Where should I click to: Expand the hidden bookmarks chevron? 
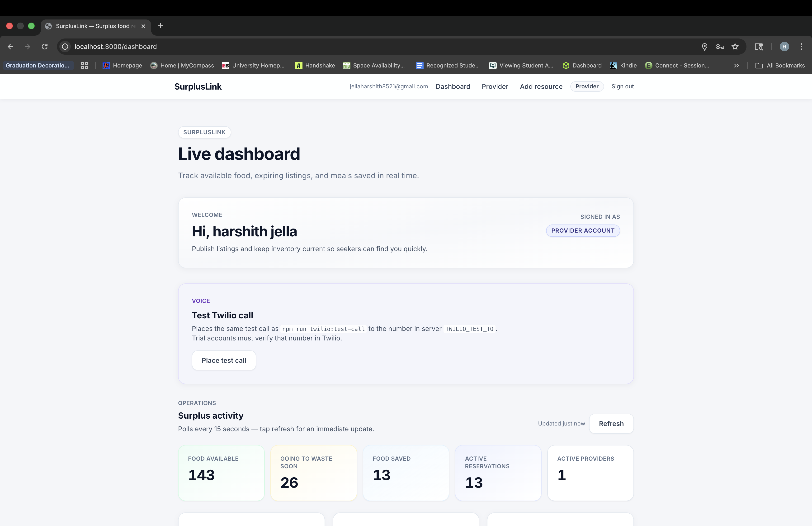[736, 66]
